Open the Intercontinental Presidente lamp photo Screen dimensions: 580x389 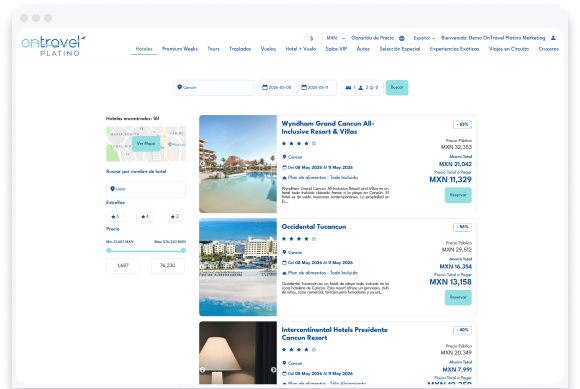238,353
